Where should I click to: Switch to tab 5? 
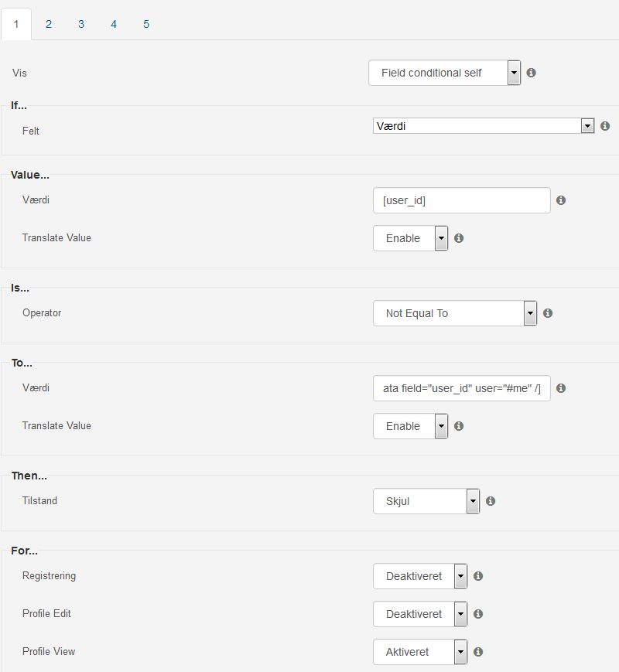pyautogui.click(x=146, y=25)
